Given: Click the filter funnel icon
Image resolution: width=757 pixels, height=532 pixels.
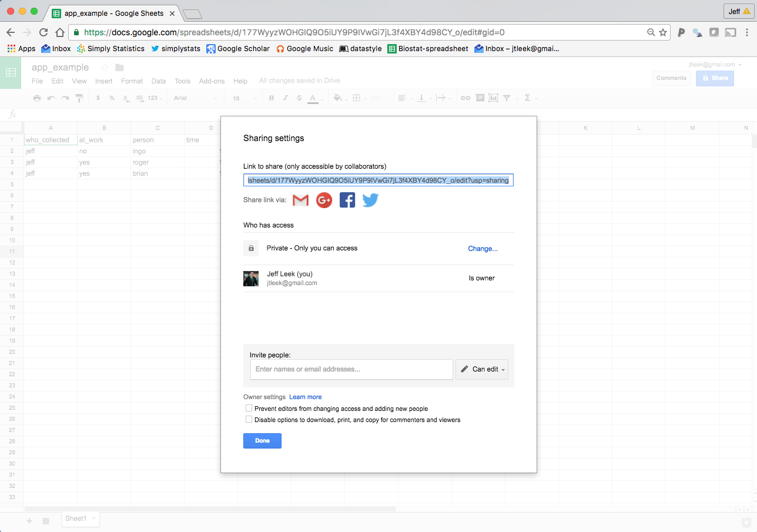Looking at the screenshot, I should pos(507,98).
